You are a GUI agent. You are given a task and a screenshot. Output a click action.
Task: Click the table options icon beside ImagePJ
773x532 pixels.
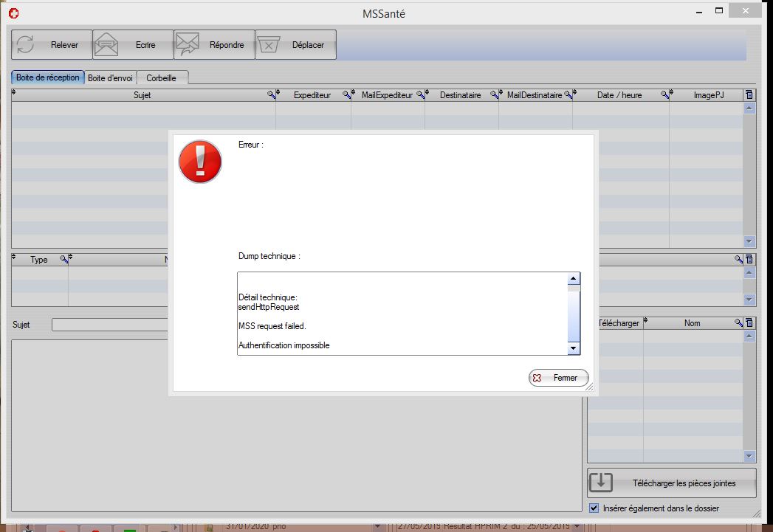pyautogui.click(x=749, y=94)
